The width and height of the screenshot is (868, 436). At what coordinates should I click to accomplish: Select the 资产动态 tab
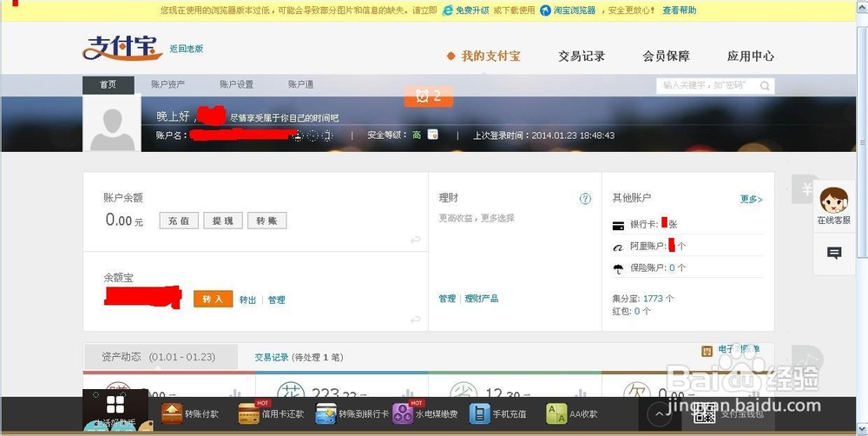coord(161,357)
